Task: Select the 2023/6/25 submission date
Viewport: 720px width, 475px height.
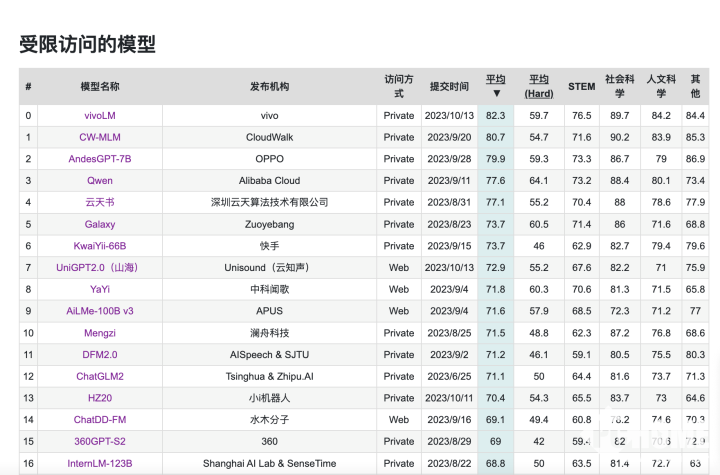Action: point(449,376)
